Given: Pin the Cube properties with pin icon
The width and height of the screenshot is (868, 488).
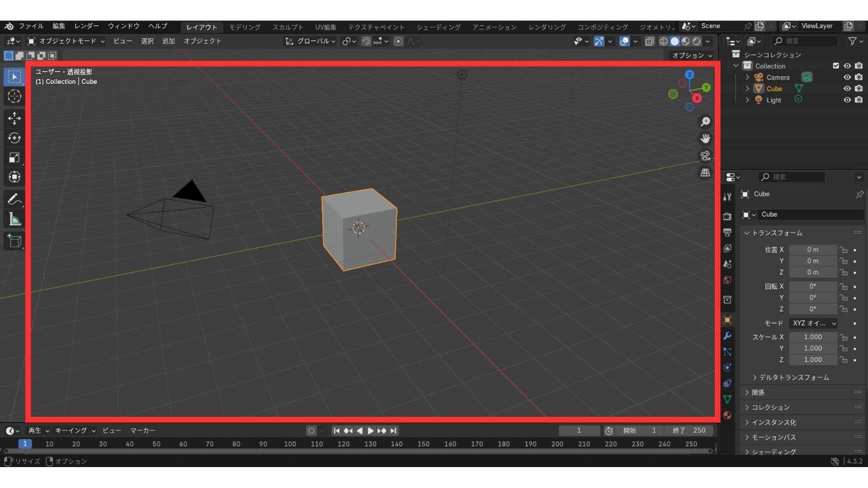Looking at the screenshot, I should tap(859, 194).
